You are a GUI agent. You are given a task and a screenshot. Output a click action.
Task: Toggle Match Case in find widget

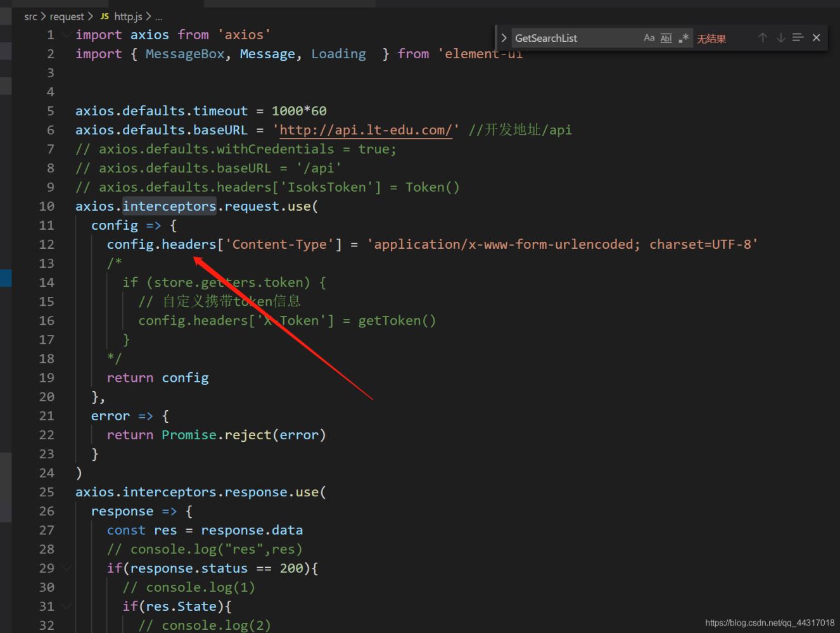pos(649,38)
